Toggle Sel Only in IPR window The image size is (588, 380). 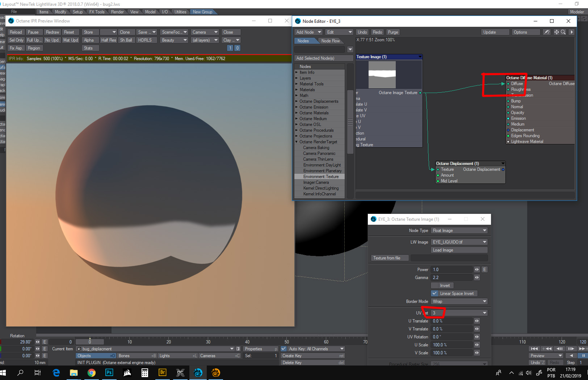pos(16,40)
